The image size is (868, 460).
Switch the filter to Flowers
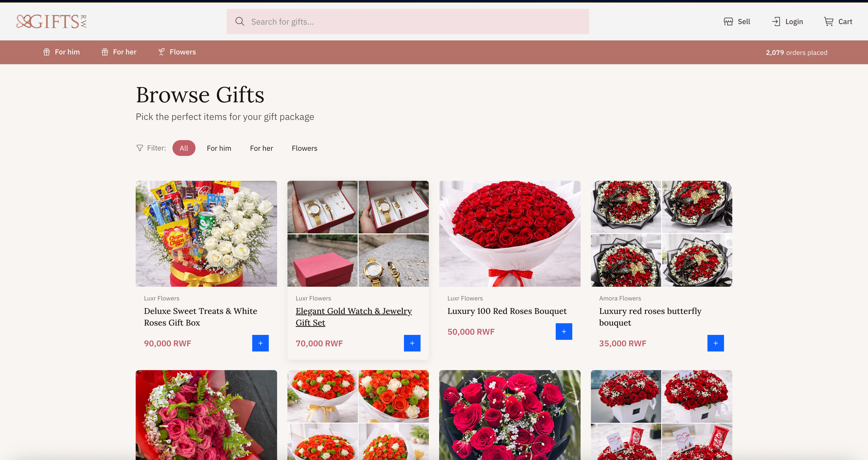pyautogui.click(x=304, y=148)
